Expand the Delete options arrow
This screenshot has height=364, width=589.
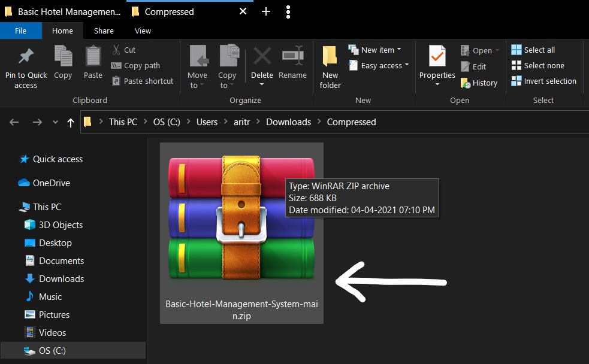pos(262,85)
